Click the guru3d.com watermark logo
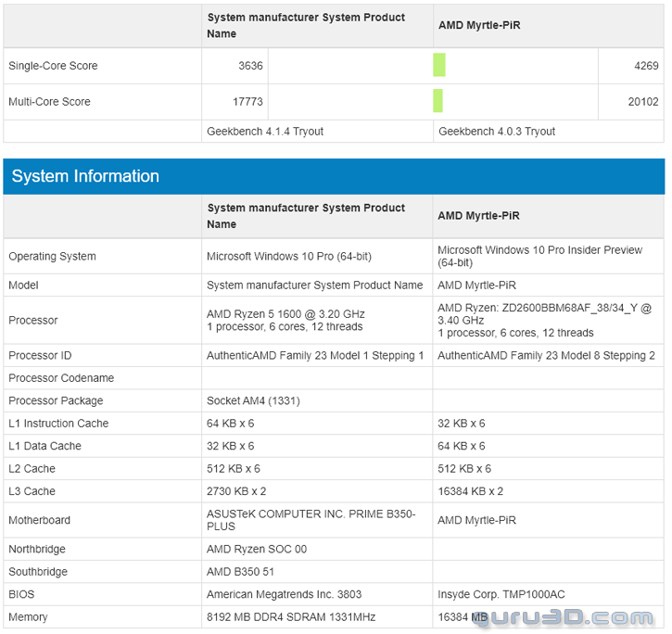Image resolution: width=672 pixels, height=634 pixels. [x=564, y=617]
